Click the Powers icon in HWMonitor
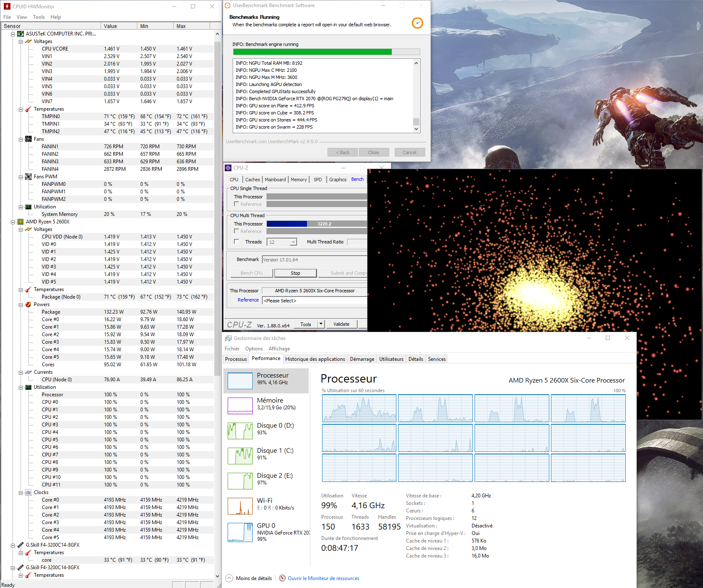 (x=28, y=304)
